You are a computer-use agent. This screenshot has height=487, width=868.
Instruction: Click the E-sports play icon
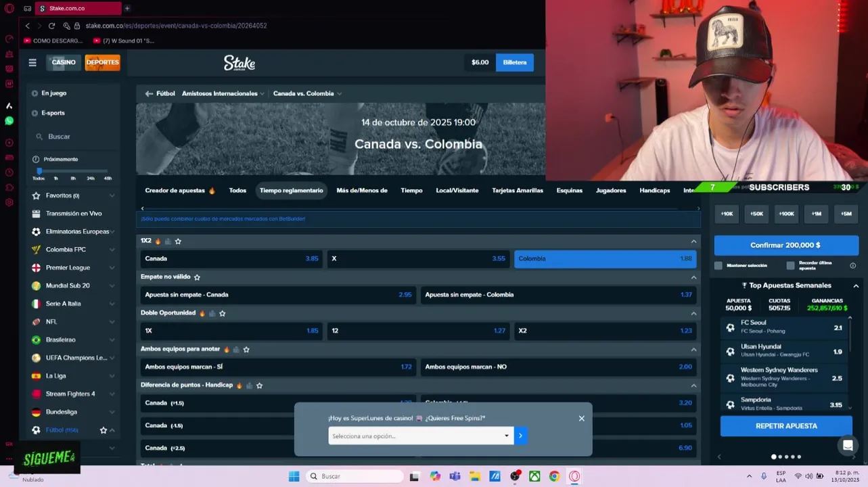click(35, 113)
